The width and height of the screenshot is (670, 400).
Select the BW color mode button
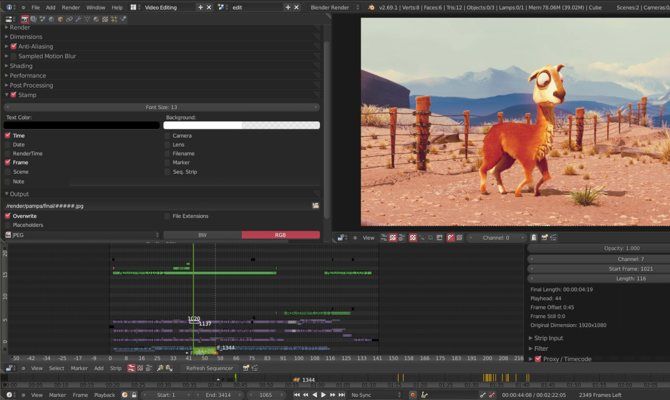(x=202, y=235)
